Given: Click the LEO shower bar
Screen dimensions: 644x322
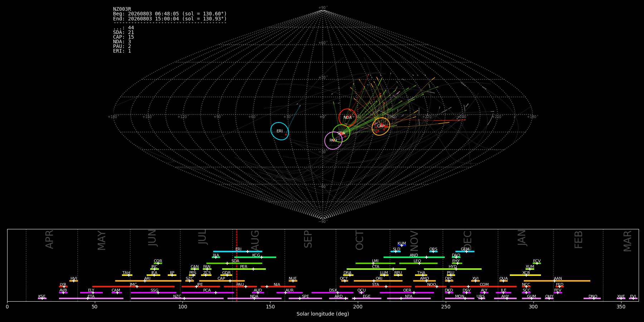Looking at the screenshot, I should tap(418, 263).
